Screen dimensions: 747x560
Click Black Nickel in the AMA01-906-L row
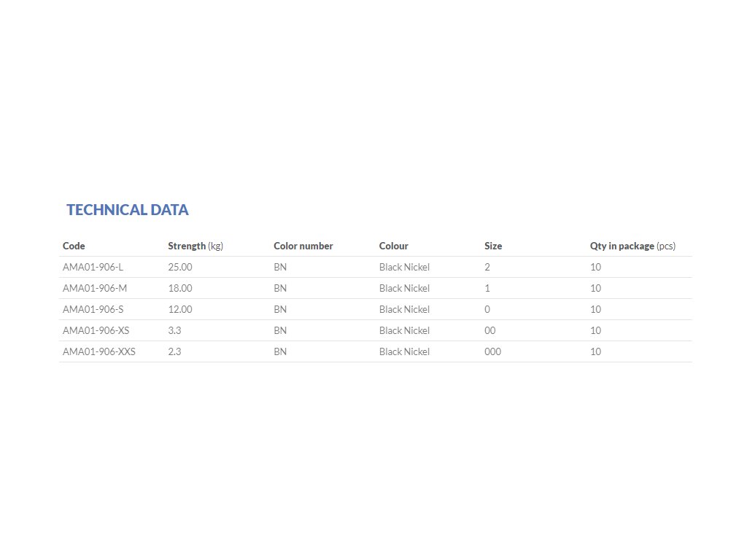coord(404,267)
